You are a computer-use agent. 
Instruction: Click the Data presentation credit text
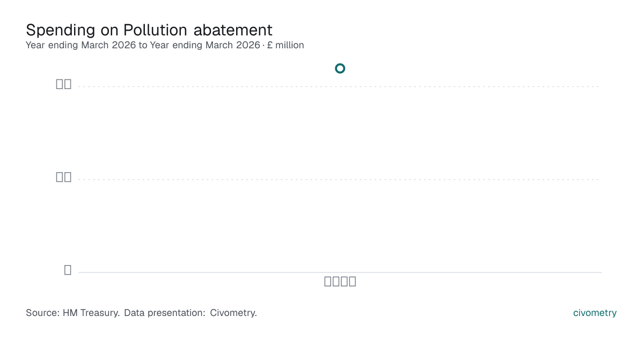tap(191, 313)
